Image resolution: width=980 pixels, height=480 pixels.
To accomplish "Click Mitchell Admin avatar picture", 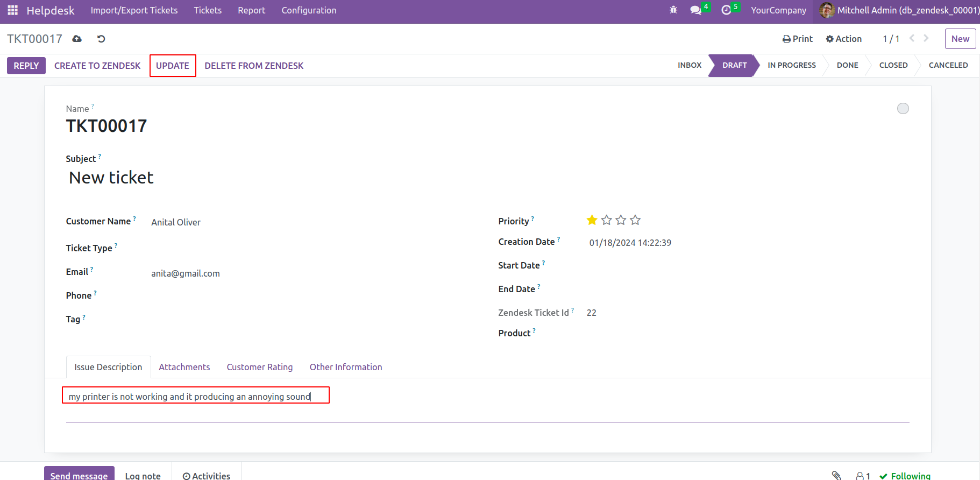I will coord(827,10).
